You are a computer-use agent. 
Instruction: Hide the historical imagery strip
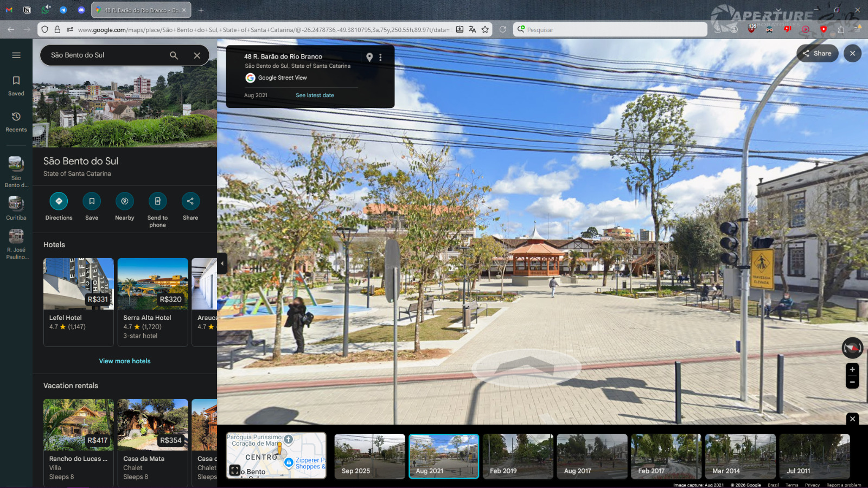[852, 419]
